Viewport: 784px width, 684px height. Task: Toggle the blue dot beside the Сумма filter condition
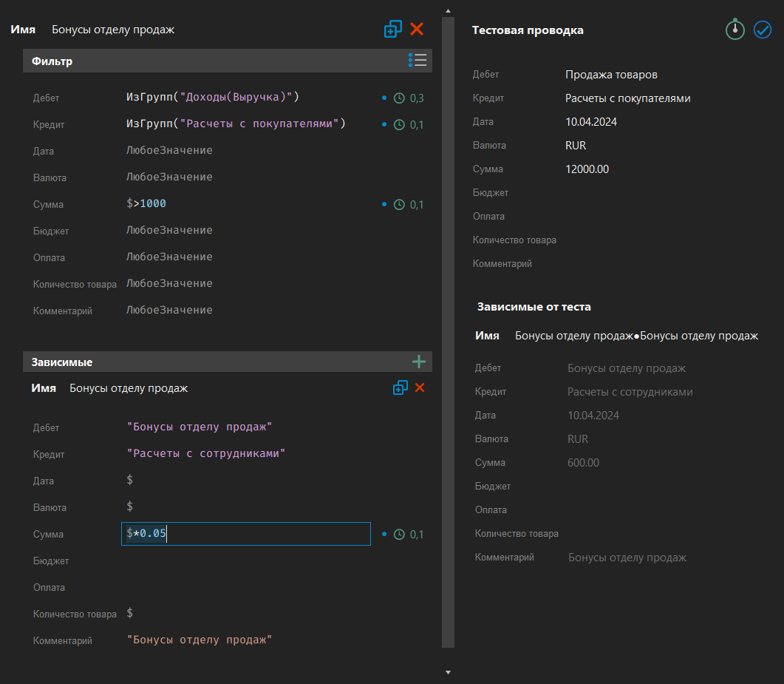(x=384, y=204)
